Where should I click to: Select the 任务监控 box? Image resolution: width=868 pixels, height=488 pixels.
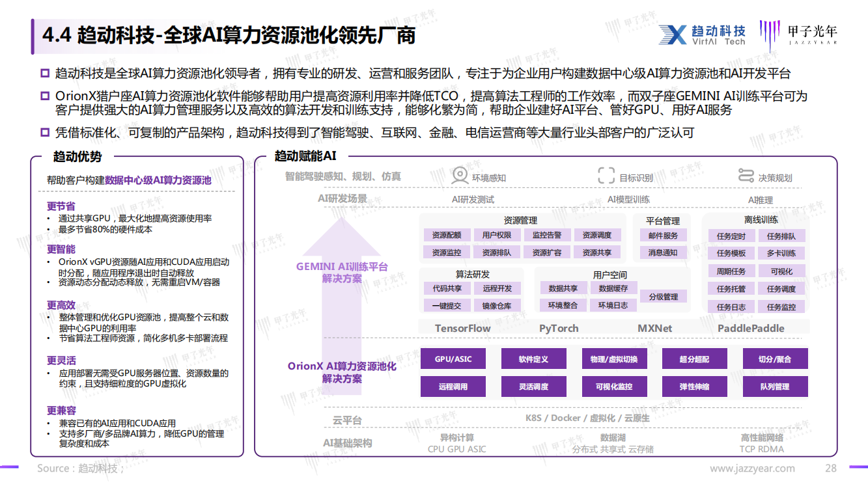[x=781, y=307]
